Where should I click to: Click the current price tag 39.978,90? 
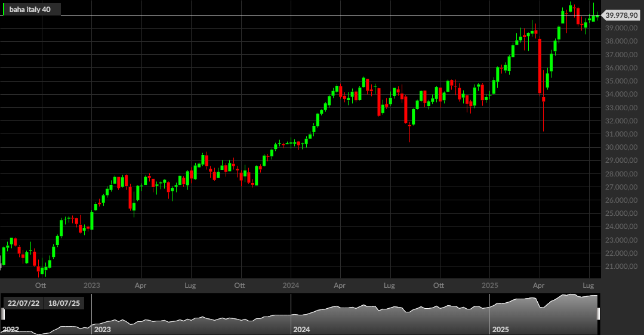pyautogui.click(x=621, y=15)
